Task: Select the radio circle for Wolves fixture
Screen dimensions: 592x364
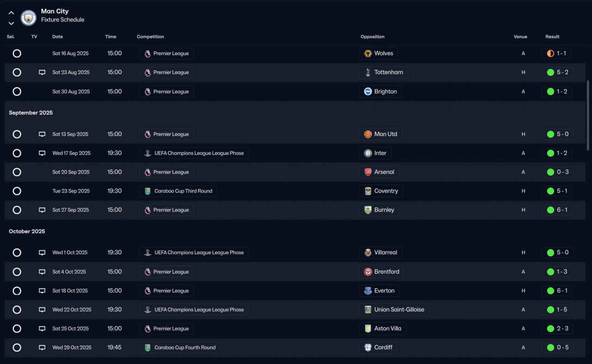Action: [17, 54]
